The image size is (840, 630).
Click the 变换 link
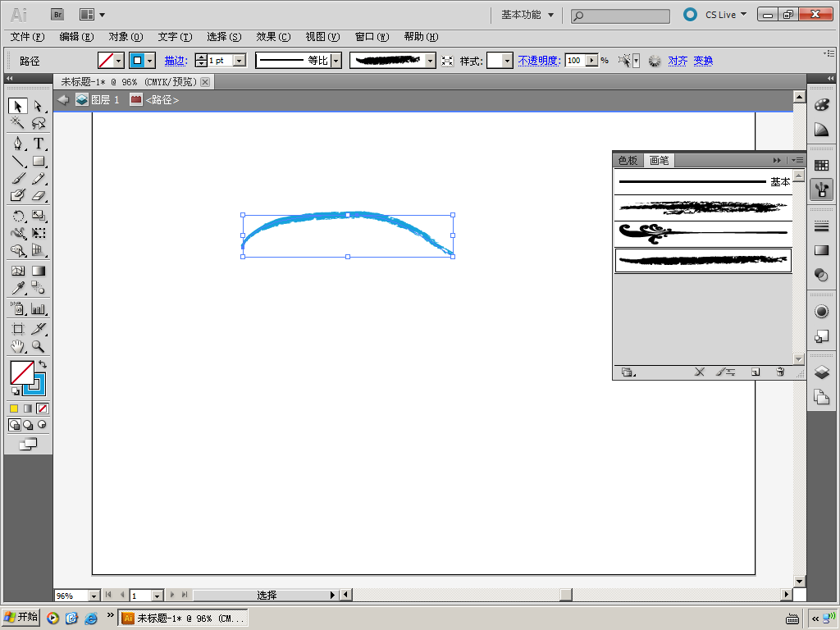[x=703, y=61]
